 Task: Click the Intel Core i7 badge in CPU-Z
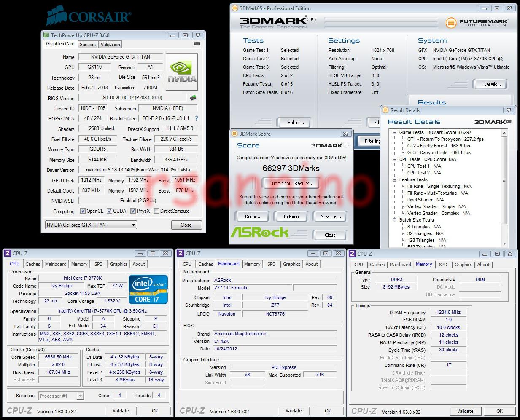pos(148,289)
